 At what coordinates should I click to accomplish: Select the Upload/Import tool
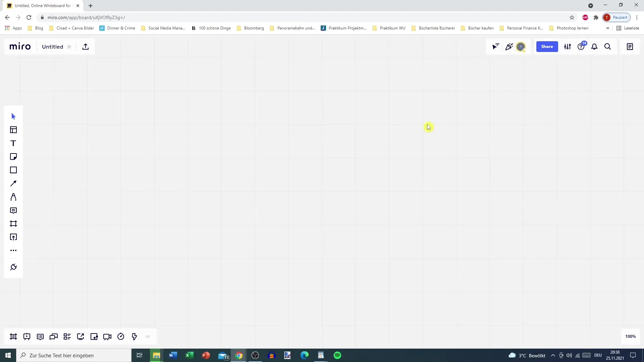pos(13,237)
